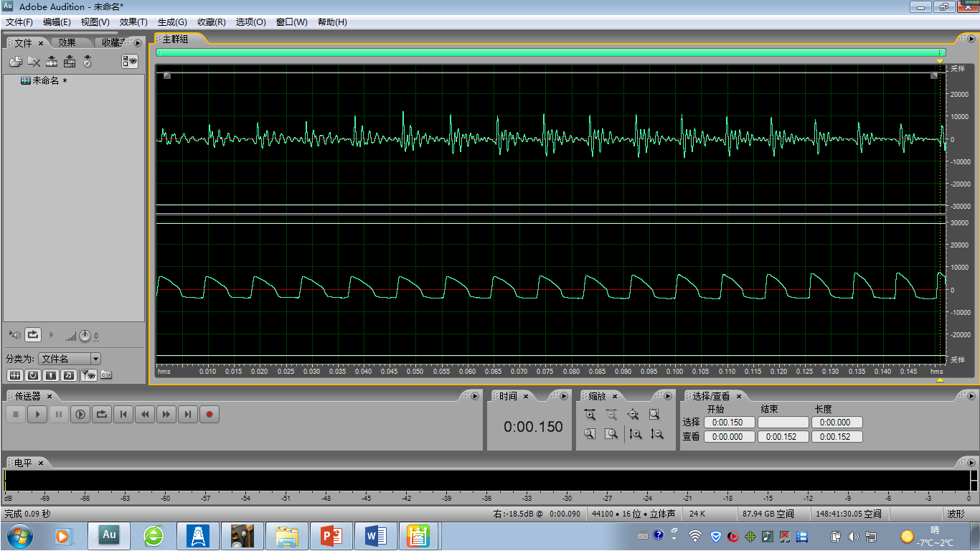Click the transport loop play button
Image resolution: width=980 pixels, height=551 pixels.
(x=102, y=414)
